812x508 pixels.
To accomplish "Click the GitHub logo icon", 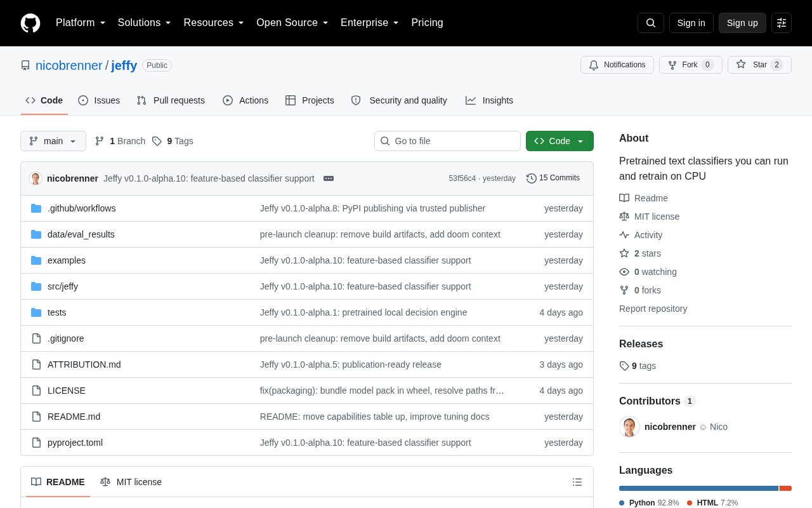I will (30, 23).
